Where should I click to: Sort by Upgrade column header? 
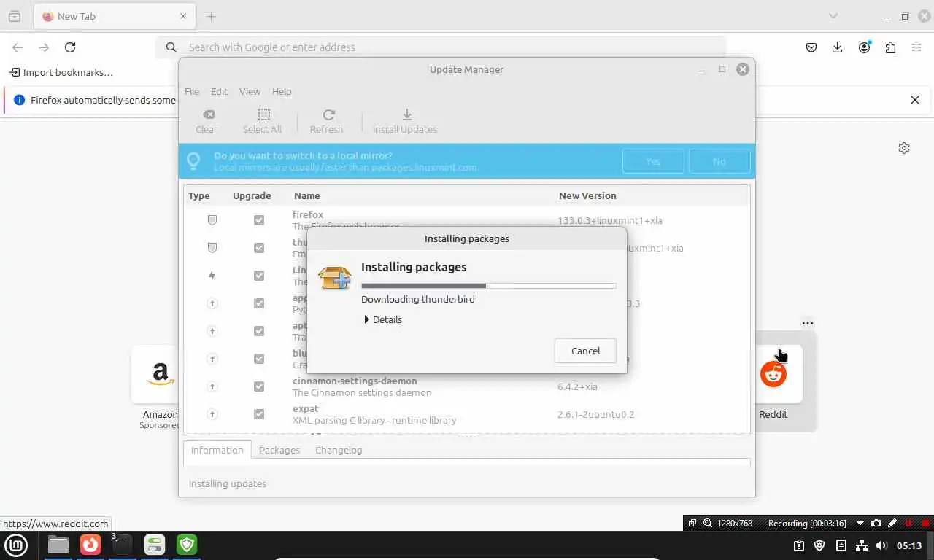click(x=252, y=195)
